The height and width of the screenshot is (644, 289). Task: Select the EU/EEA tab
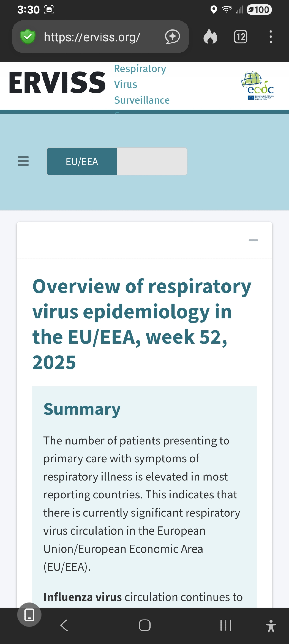pos(82,161)
